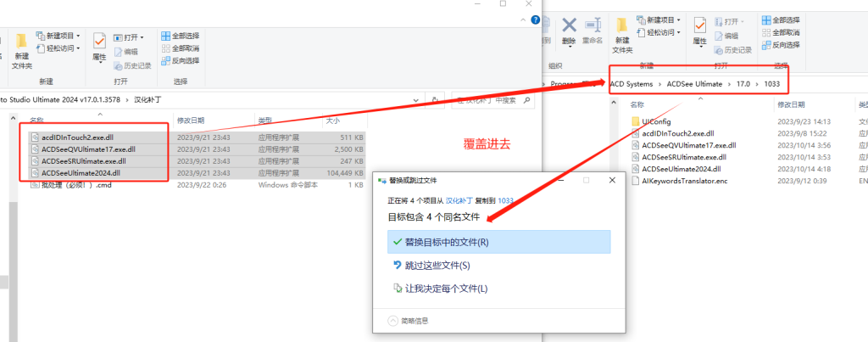This screenshot has width=868, height=342.
Task: Click 历史记录 in right window ribbon
Action: [x=733, y=50]
